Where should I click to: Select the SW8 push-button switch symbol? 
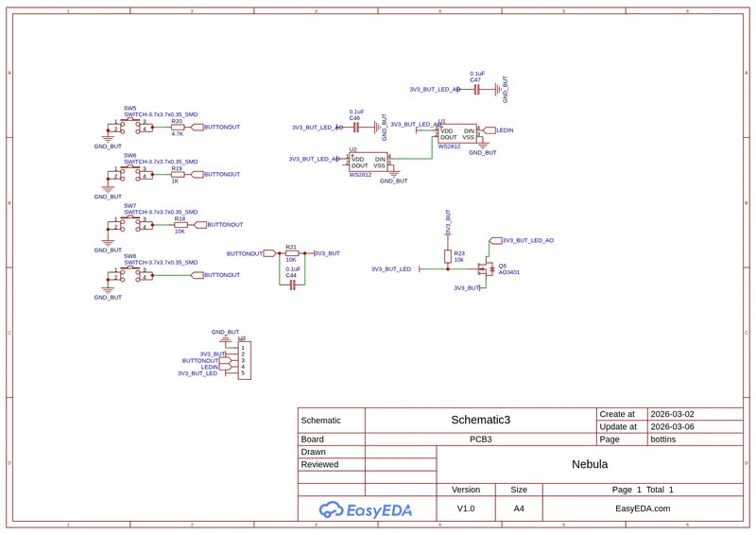[129, 274]
